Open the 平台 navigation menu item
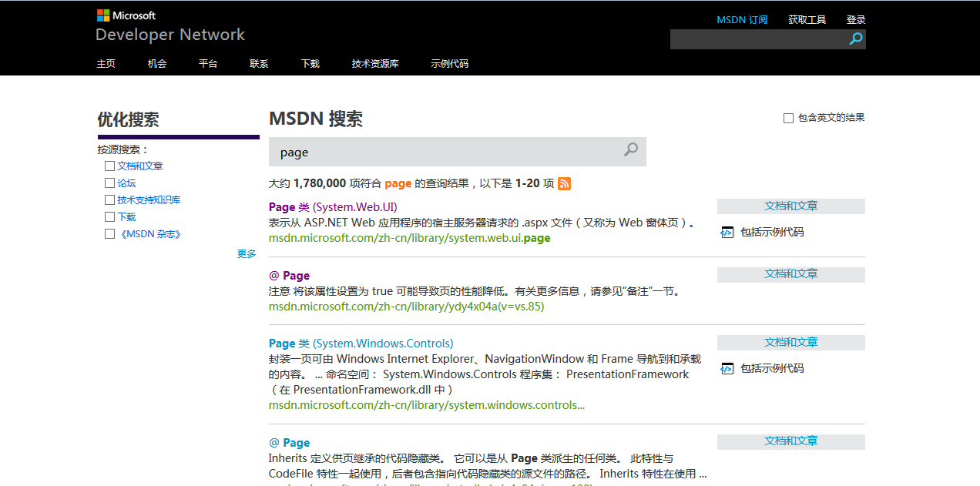Image resolution: width=980 pixels, height=486 pixels. (208, 64)
